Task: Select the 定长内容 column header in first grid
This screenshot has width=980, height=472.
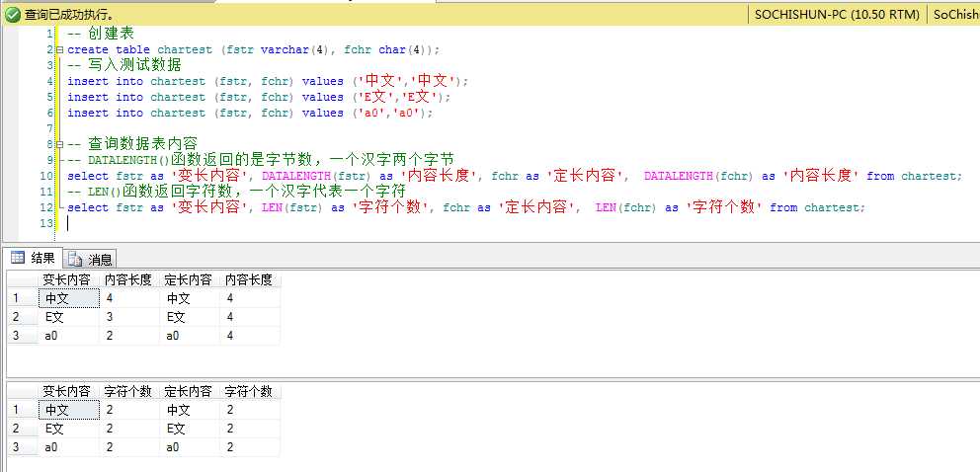Action: tap(188, 279)
